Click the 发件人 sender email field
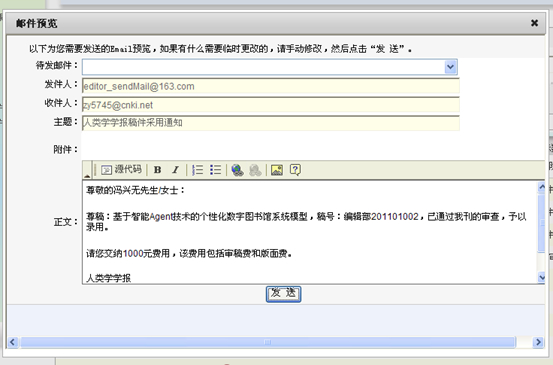 (x=271, y=86)
